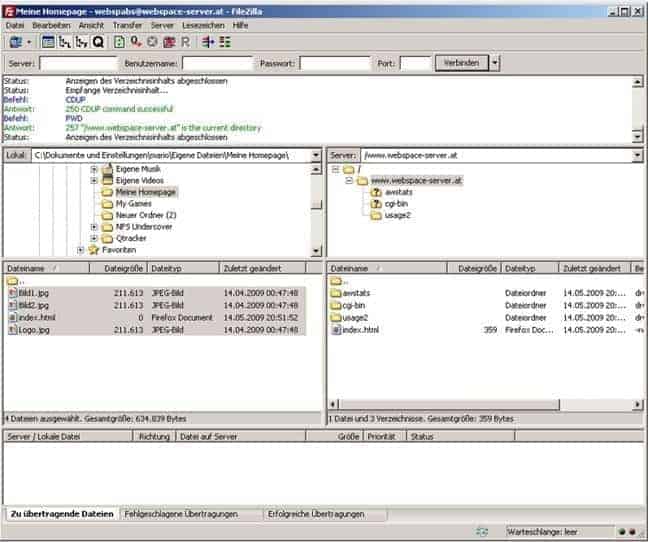Open the Verbinden history dropdown arrow
This screenshot has height=542, width=648.
[x=495, y=63]
